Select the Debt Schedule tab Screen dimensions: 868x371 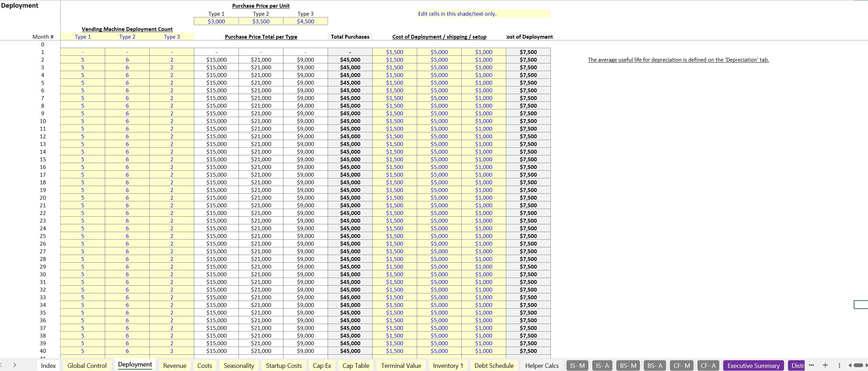[494, 365]
